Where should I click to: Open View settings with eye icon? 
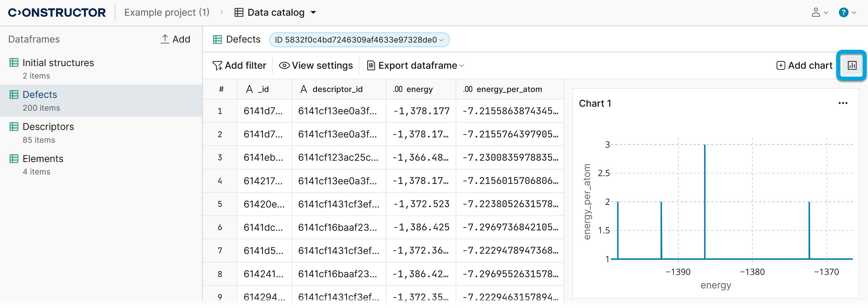[x=316, y=65]
